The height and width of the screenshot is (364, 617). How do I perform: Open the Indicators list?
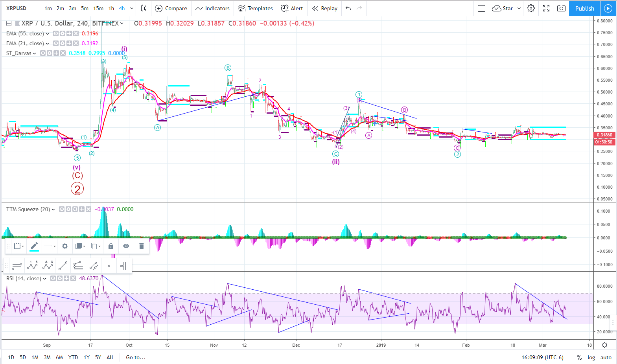[x=212, y=8]
